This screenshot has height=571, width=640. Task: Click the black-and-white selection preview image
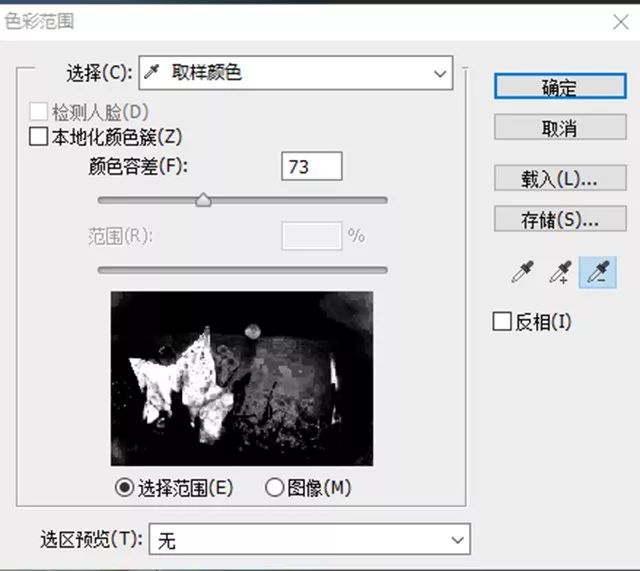pyautogui.click(x=242, y=378)
